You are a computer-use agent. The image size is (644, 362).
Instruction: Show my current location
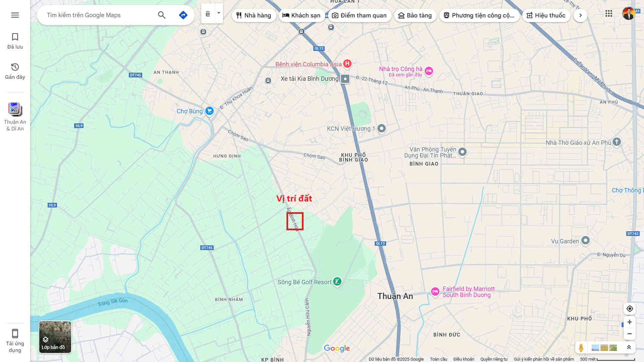(630, 309)
